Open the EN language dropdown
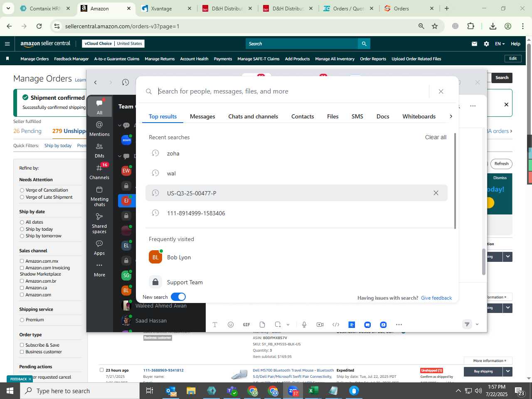This screenshot has height=399, width=532. point(500,44)
